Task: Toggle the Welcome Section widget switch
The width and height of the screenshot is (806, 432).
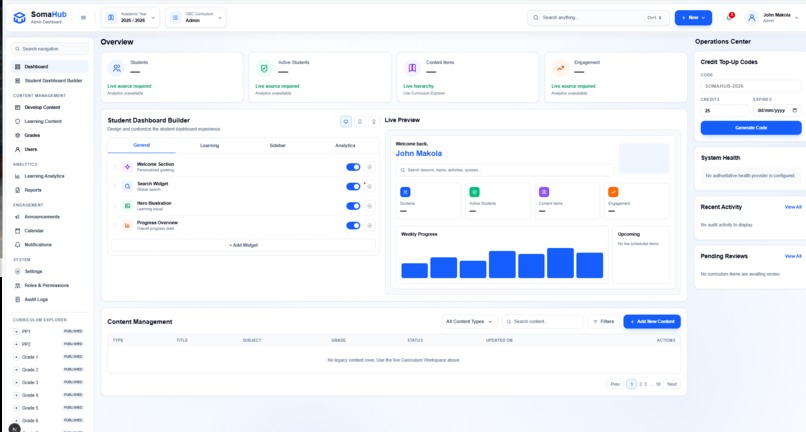Action: pyautogui.click(x=353, y=167)
